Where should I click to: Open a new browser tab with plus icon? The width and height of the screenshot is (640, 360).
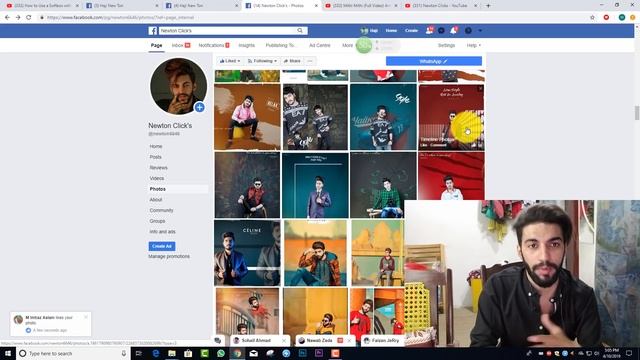[488, 6]
